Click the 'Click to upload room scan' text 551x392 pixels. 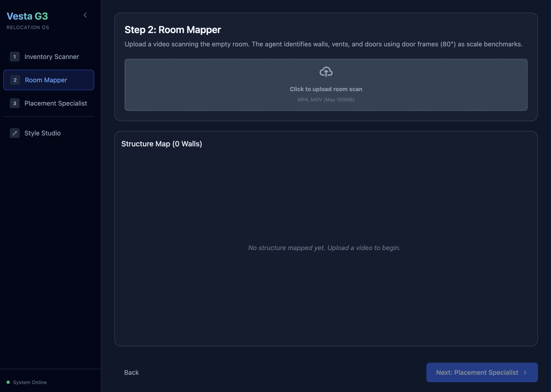pyautogui.click(x=326, y=89)
